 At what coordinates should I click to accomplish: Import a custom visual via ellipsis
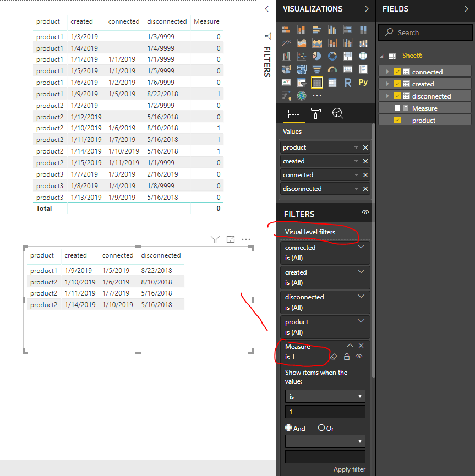pos(317,95)
